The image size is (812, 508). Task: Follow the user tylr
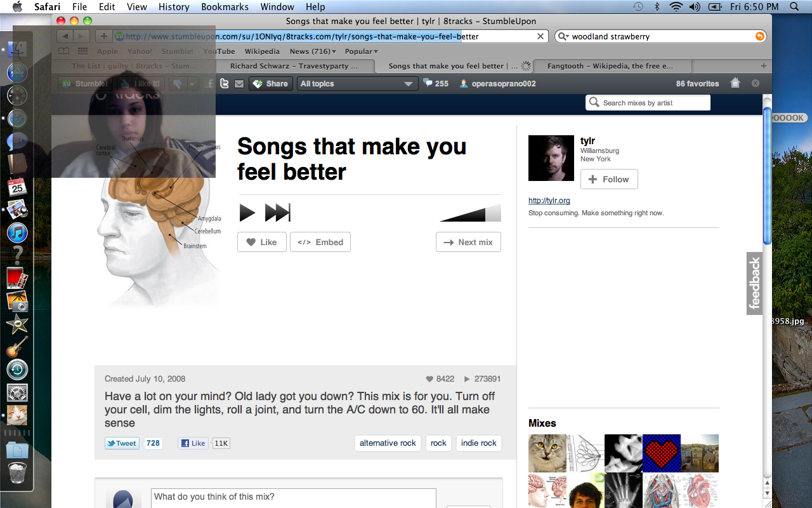click(609, 179)
